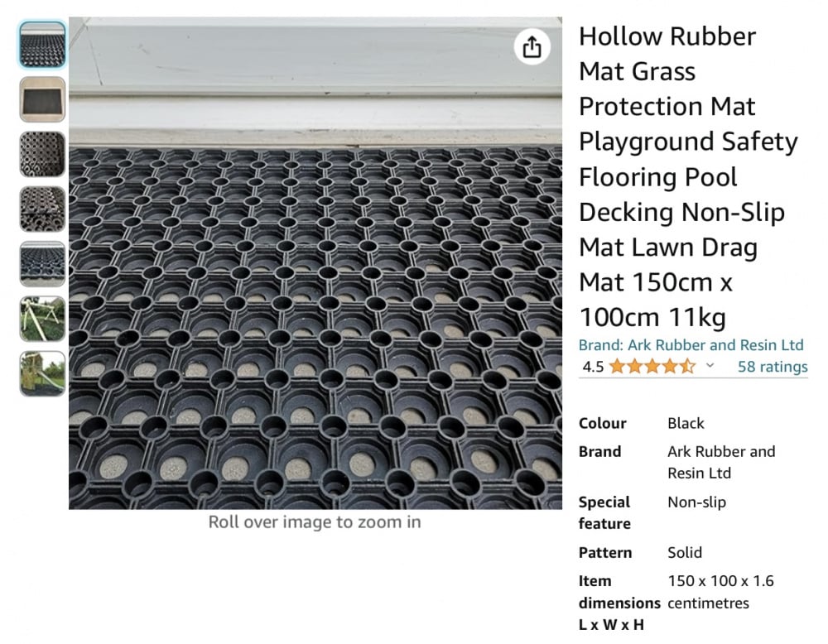Click the Special feature Non-slip value
828x644 pixels.
696,502
